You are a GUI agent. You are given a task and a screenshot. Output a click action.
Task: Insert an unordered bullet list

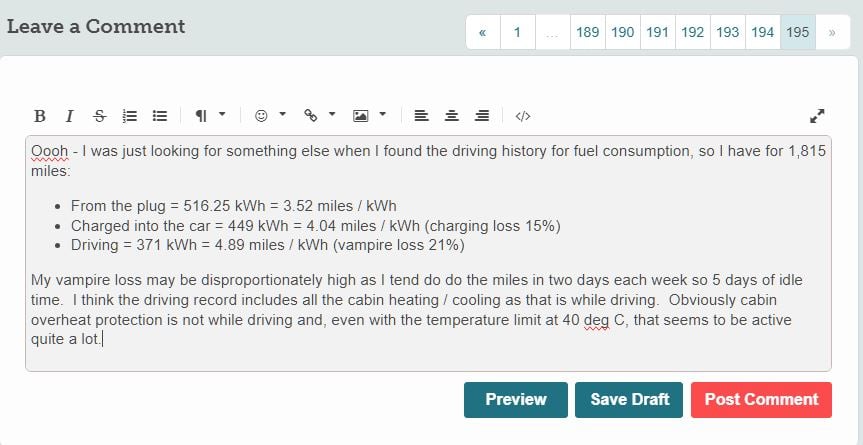(x=160, y=116)
